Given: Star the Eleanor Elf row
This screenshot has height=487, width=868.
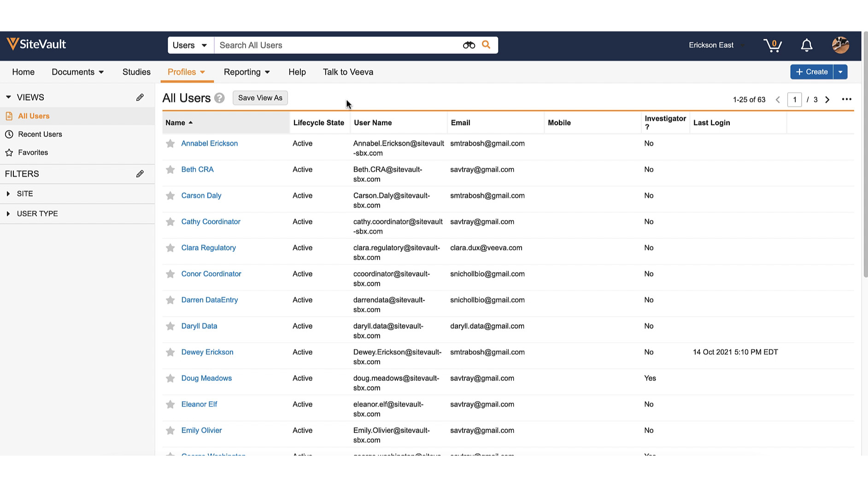Looking at the screenshot, I should point(170,404).
